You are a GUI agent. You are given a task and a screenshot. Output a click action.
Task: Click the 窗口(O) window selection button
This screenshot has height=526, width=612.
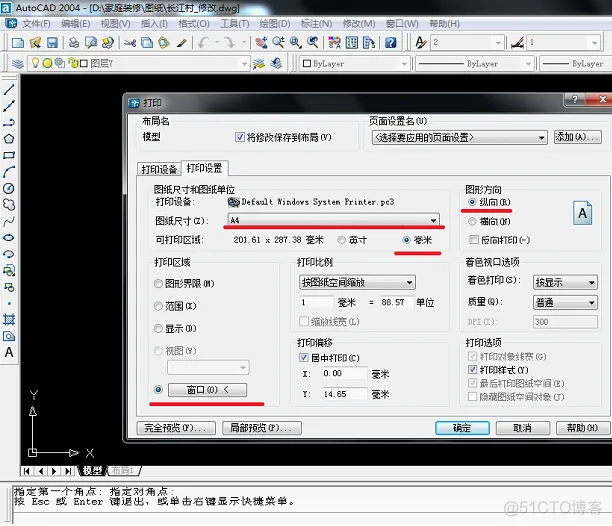coord(207,390)
